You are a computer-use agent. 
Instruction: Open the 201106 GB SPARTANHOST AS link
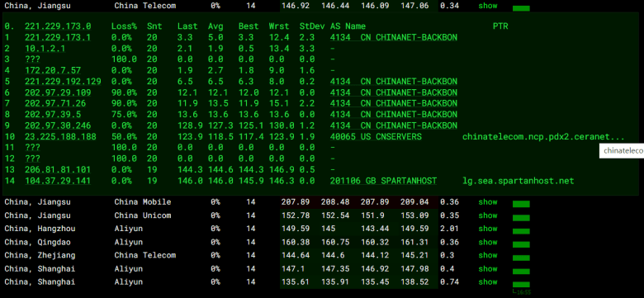pos(383,181)
